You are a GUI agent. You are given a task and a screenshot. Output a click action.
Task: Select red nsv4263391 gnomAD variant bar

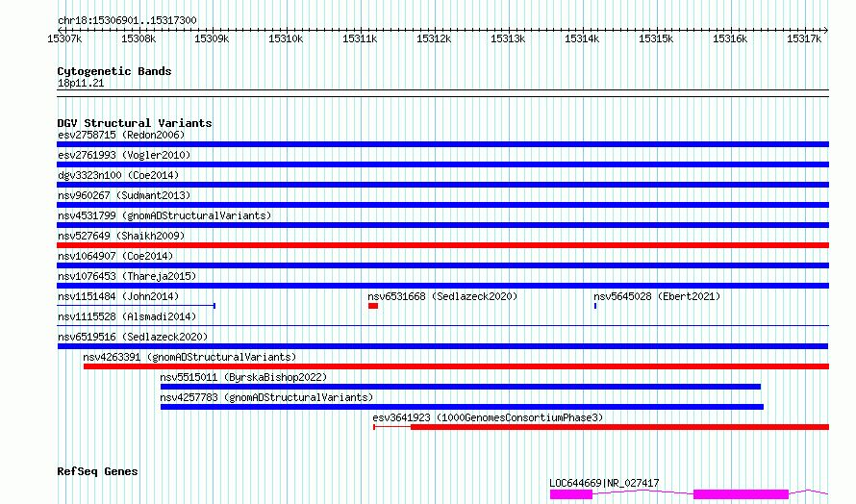pyautogui.click(x=457, y=366)
